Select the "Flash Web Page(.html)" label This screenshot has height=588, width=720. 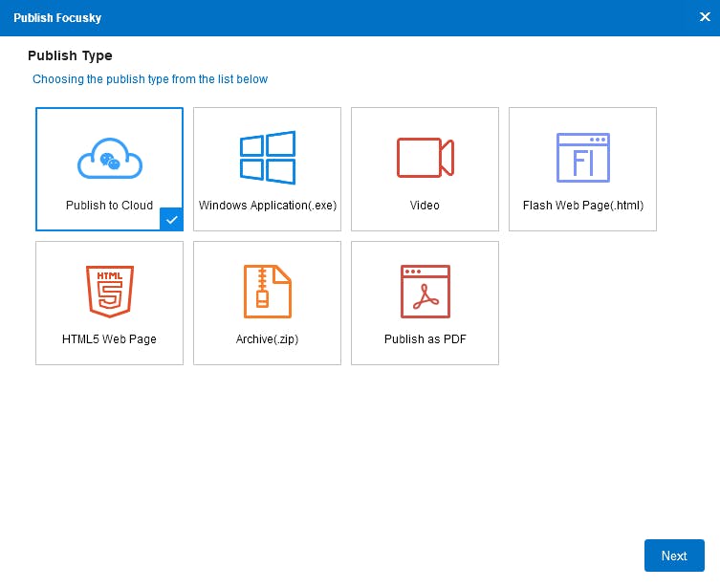point(582,206)
